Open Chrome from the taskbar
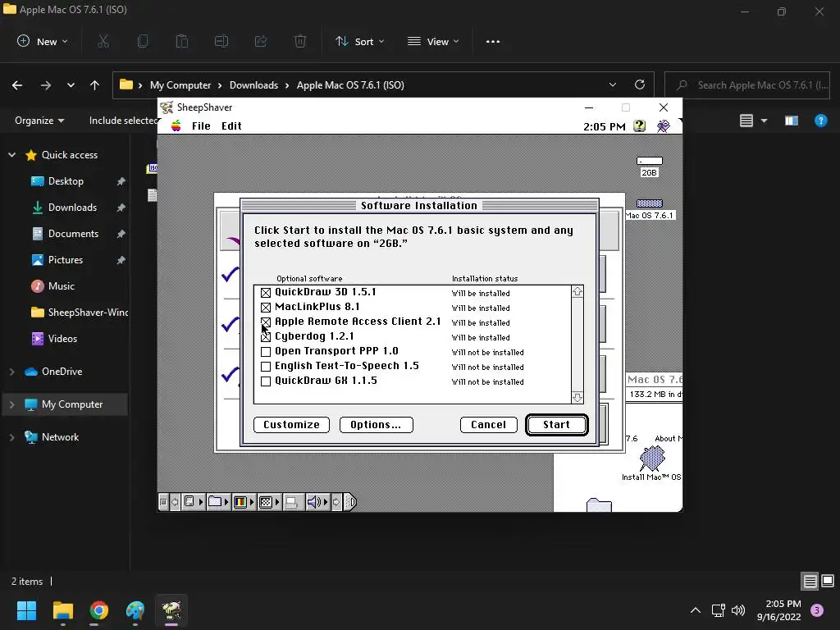Viewport: 840px width, 630px height. [99, 610]
